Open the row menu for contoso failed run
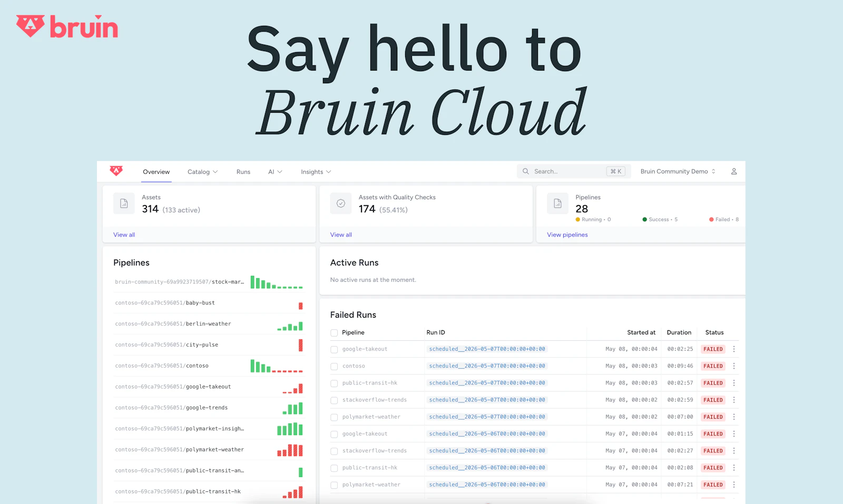This screenshot has height=504, width=843. click(734, 366)
